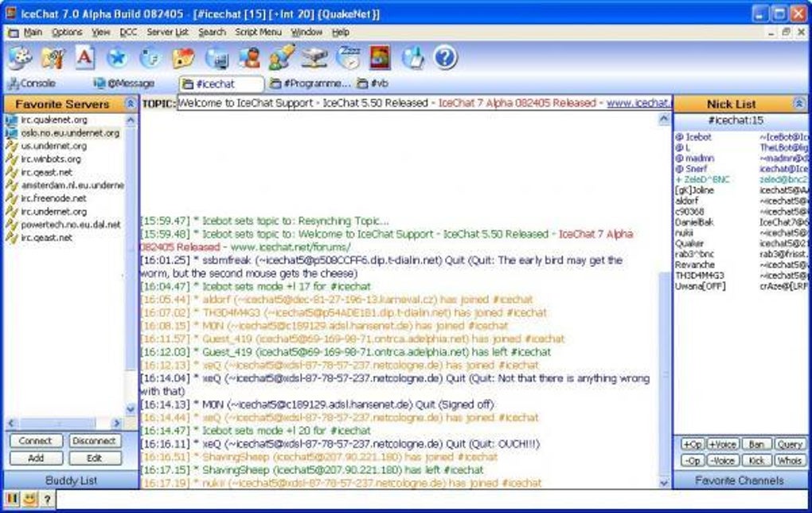The height and width of the screenshot is (513, 812).
Task: Click the red picture book toolbar icon
Action: point(380,57)
